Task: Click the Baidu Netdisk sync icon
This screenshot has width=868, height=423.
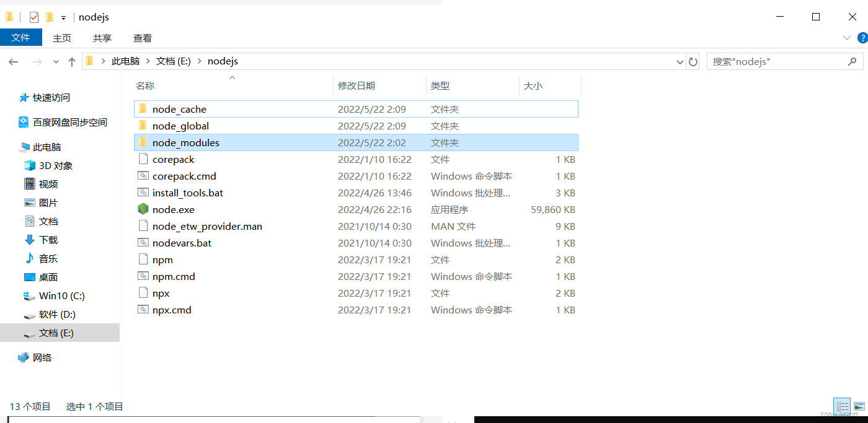Action: coord(24,122)
